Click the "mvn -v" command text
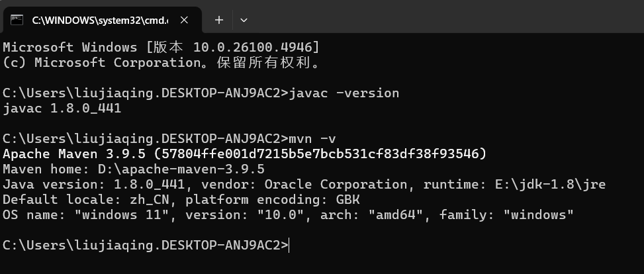 (x=312, y=139)
